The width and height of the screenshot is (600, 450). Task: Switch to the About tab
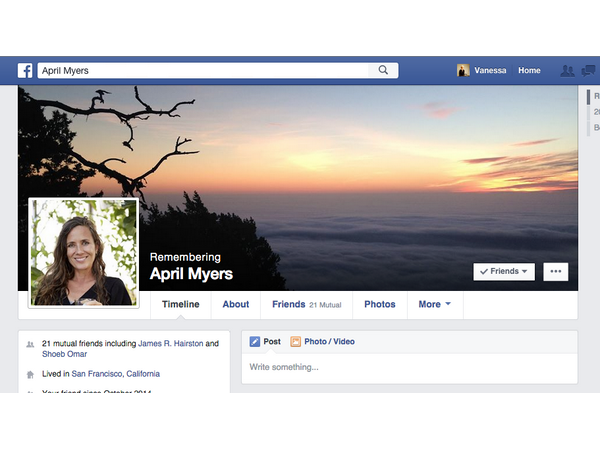(236, 305)
